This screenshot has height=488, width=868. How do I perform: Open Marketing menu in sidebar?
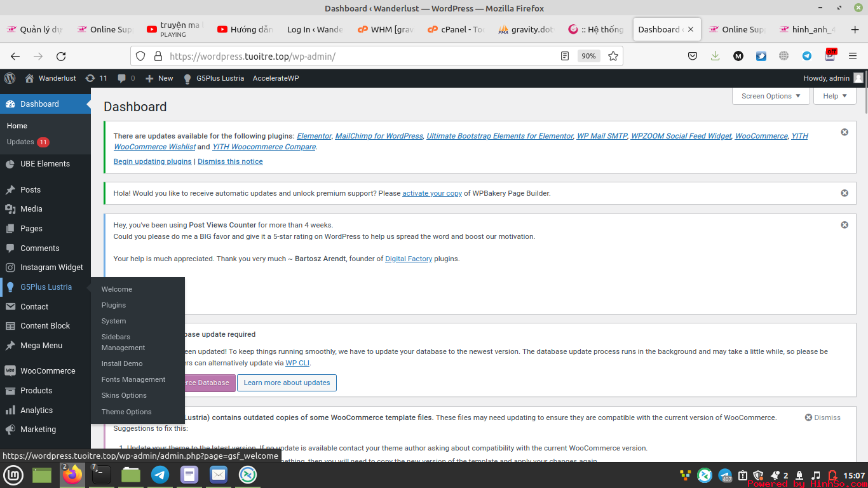click(45, 430)
